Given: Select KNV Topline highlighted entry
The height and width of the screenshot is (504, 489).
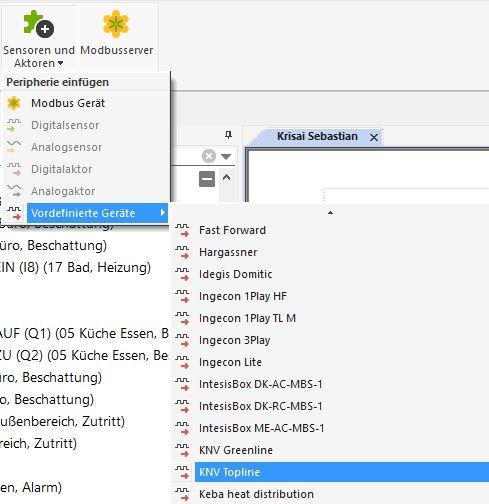Looking at the screenshot, I should tap(342, 472).
